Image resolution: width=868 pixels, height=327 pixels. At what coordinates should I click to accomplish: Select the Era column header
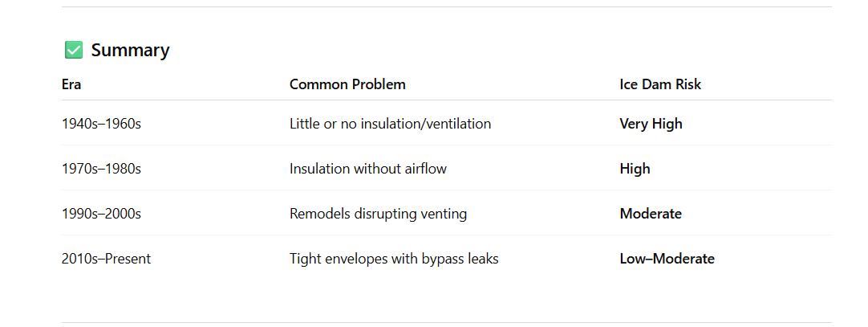(71, 84)
